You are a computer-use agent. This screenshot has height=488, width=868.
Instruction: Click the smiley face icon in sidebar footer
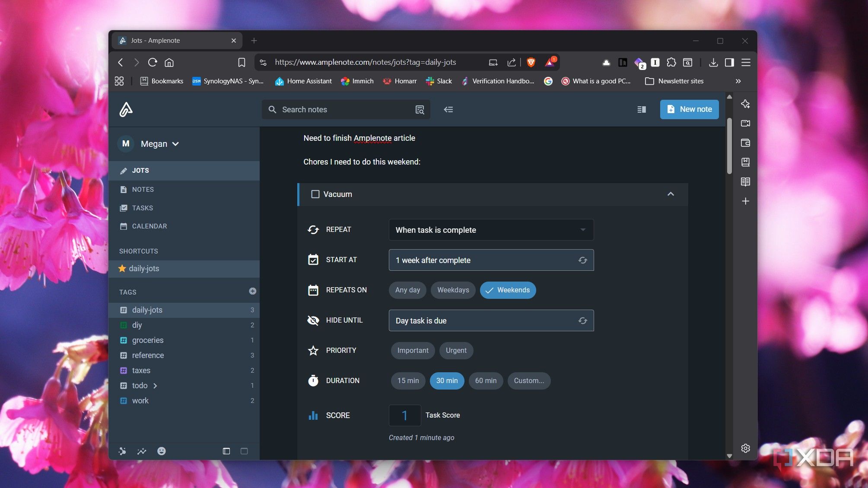pyautogui.click(x=161, y=451)
